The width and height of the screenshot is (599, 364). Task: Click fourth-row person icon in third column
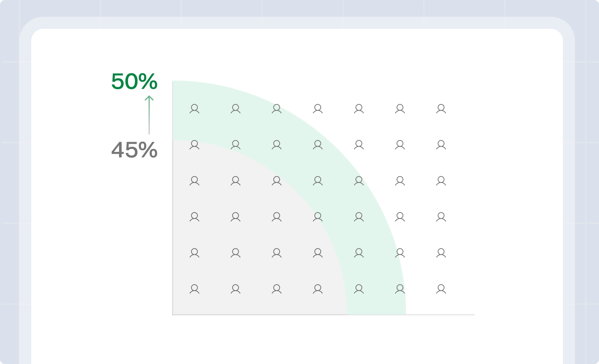[277, 217]
